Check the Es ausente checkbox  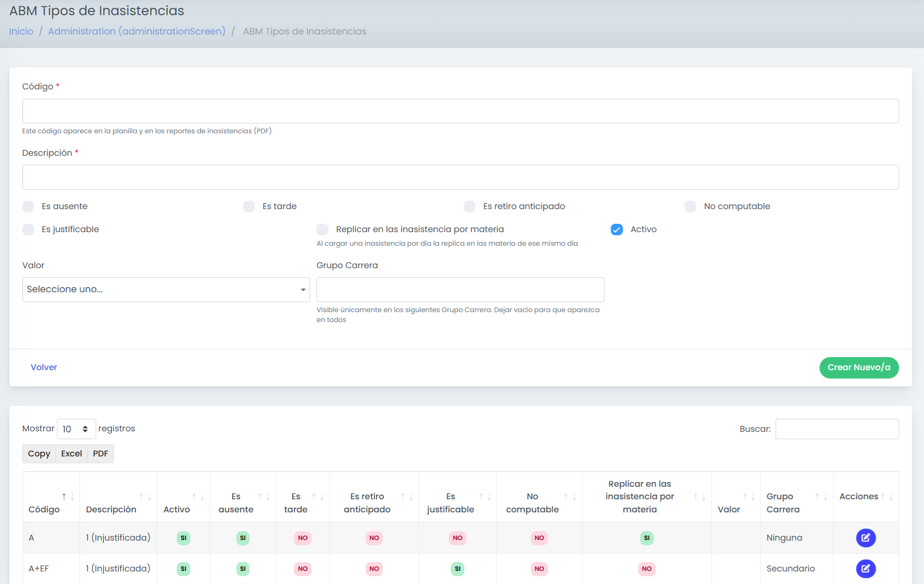pyautogui.click(x=28, y=207)
